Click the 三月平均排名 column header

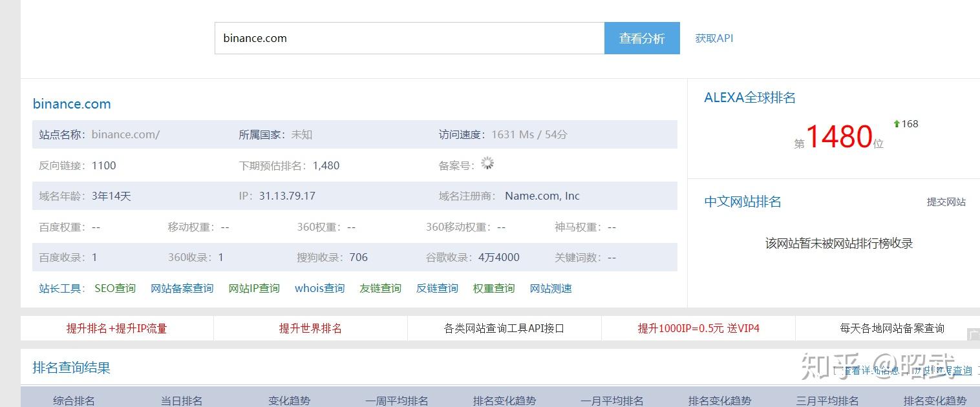click(827, 401)
